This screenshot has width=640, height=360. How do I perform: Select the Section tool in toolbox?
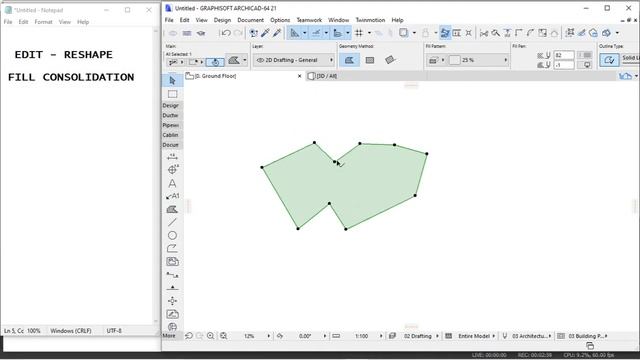pyautogui.click(x=172, y=275)
